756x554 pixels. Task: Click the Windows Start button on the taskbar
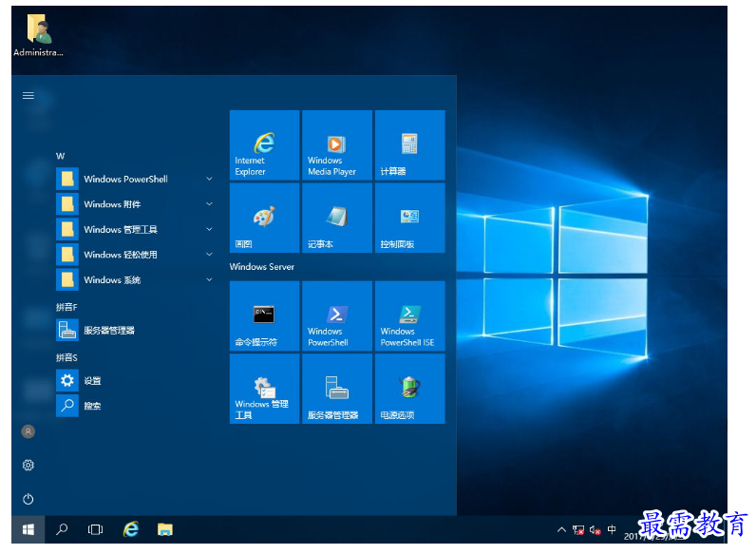[28, 529]
